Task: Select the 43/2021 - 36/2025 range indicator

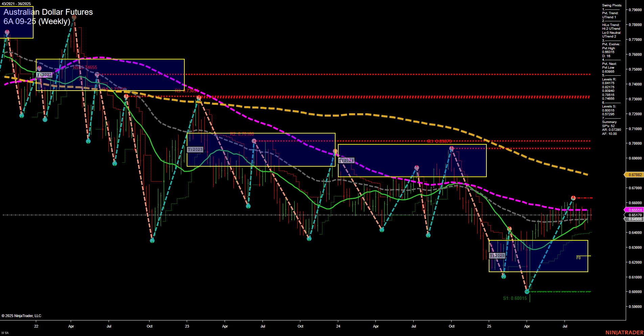Action: (16, 3)
